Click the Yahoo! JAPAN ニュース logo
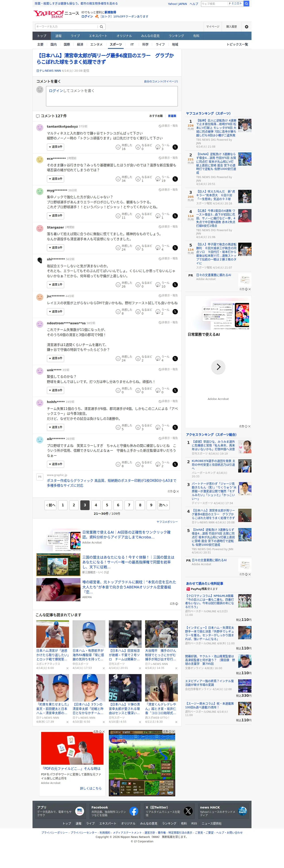 [x=56, y=14]
